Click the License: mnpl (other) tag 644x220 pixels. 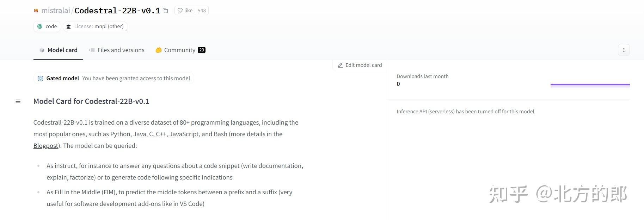click(x=95, y=26)
